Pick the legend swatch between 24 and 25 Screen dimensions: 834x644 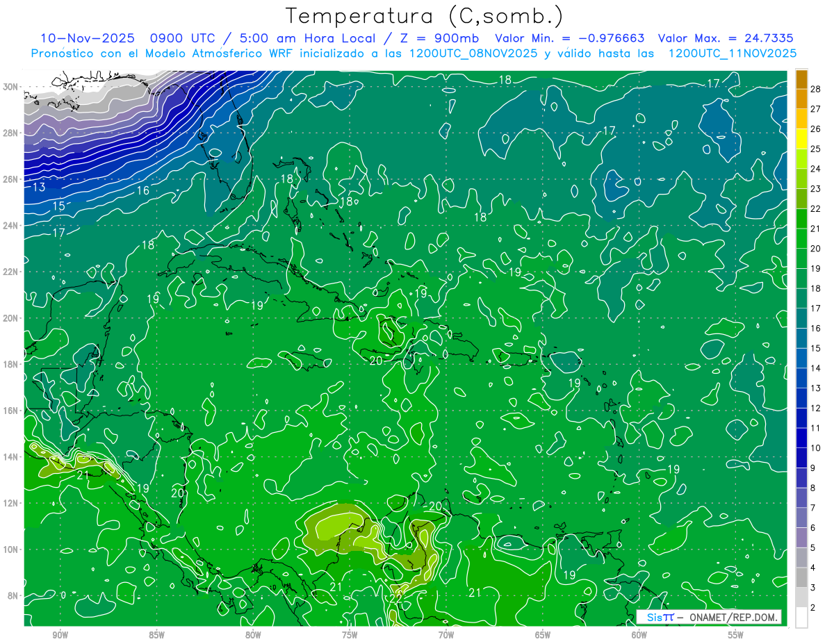coord(801,158)
